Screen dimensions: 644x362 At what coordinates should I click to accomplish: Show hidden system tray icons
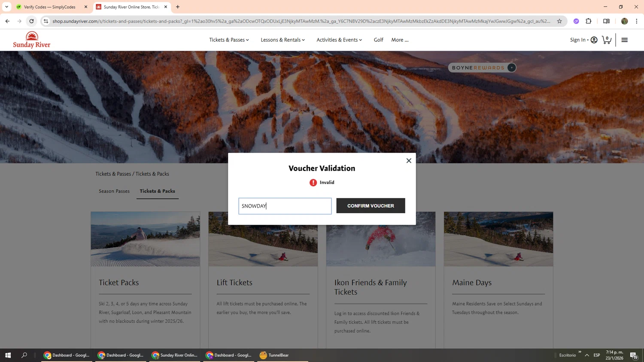(587, 355)
